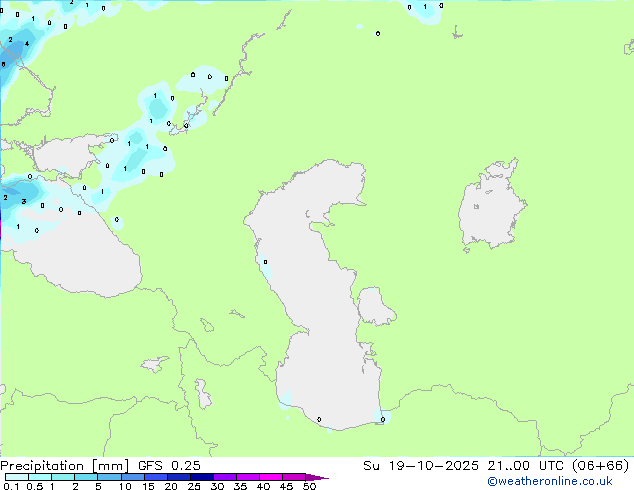Select legend swatch between 0.1 and 0.5
634x490 pixels.
click(x=17, y=477)
